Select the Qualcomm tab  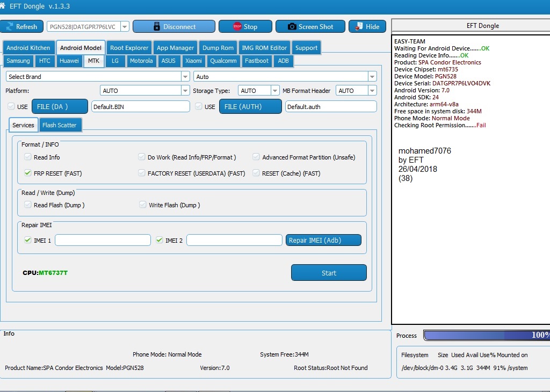coord(223,61)
